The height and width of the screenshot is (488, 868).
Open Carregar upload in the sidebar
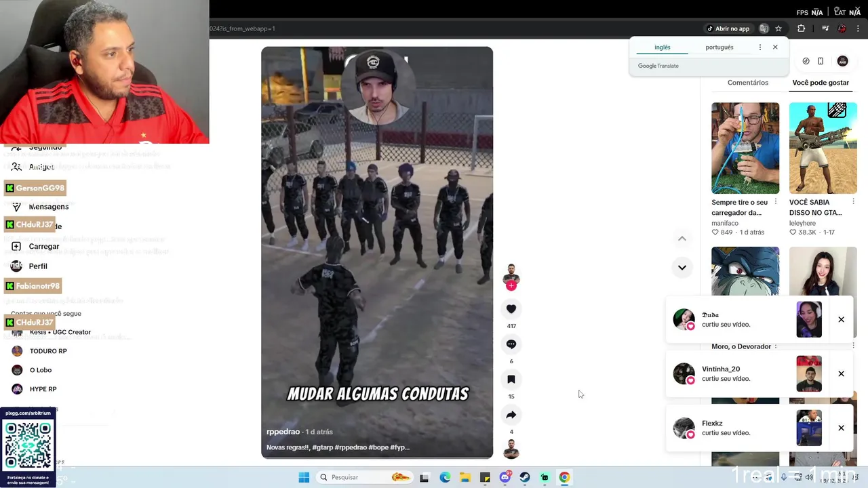[35, 246]
